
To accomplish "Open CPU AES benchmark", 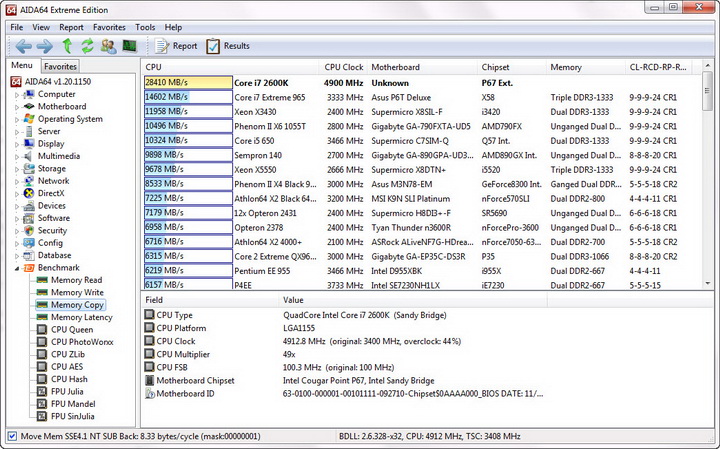I will [x=60, y=367].
